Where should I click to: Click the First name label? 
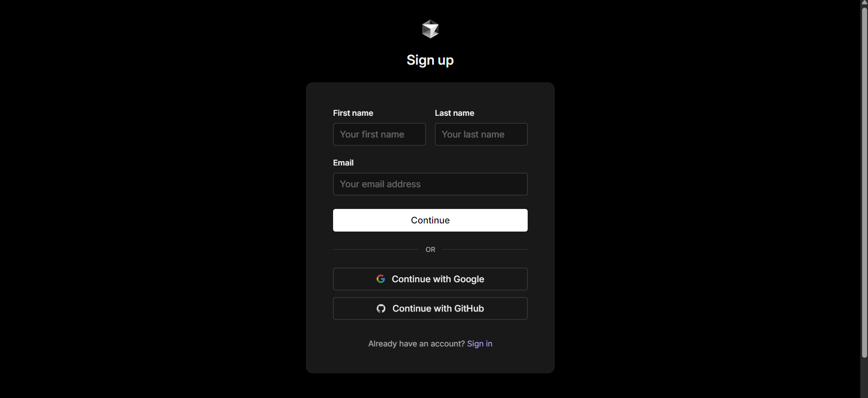click(x=353, y=113)
